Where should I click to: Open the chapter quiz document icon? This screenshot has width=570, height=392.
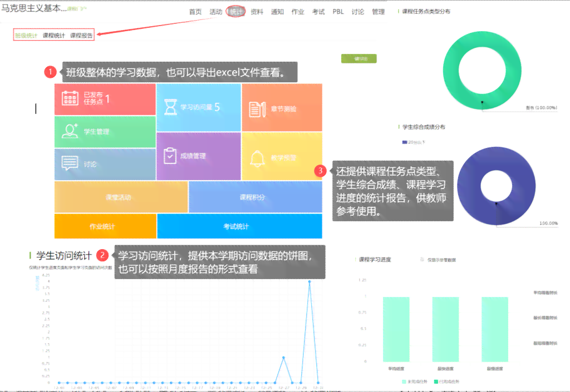coord(257,109)
